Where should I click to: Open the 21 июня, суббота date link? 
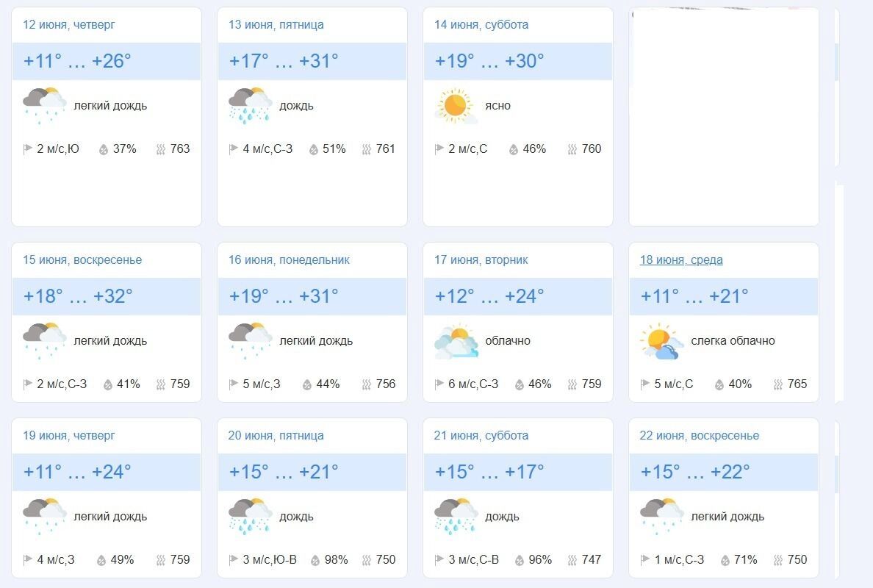[x=481, y=436]
